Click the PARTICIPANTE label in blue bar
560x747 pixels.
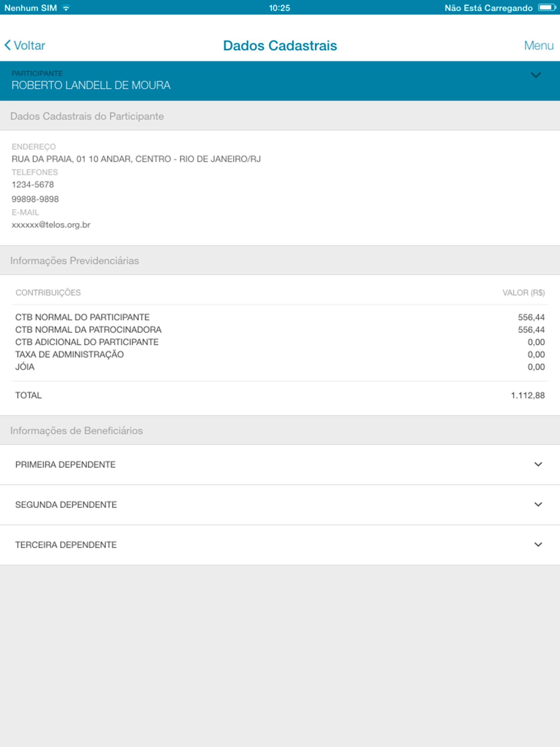click(37, 73)
